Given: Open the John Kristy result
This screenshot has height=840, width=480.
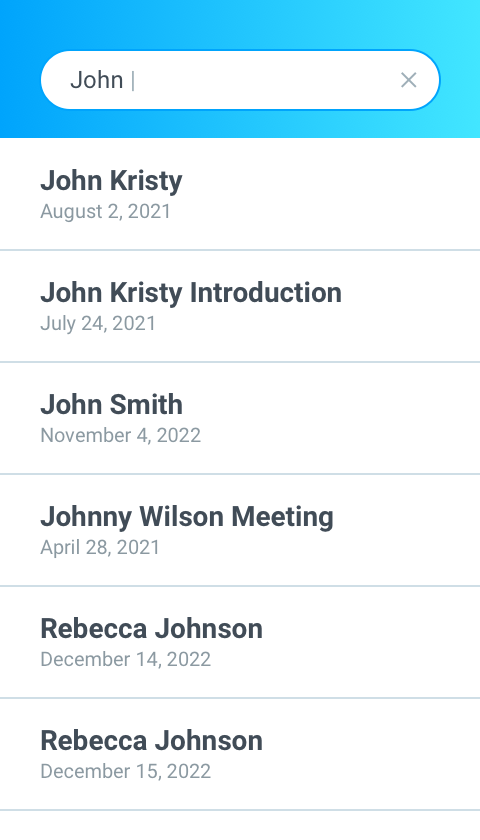Looking at the screenshot, I should (240, 194).
